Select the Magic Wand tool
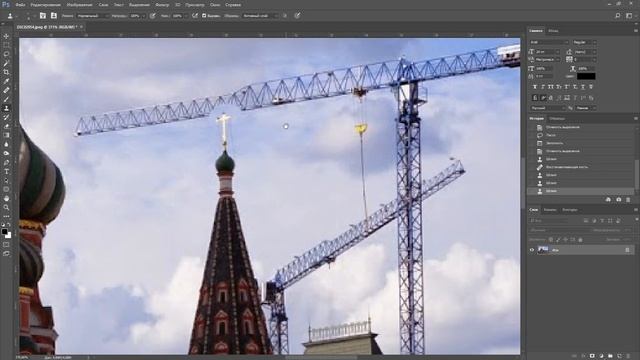The image size is (640, 360). pos(6,63)
